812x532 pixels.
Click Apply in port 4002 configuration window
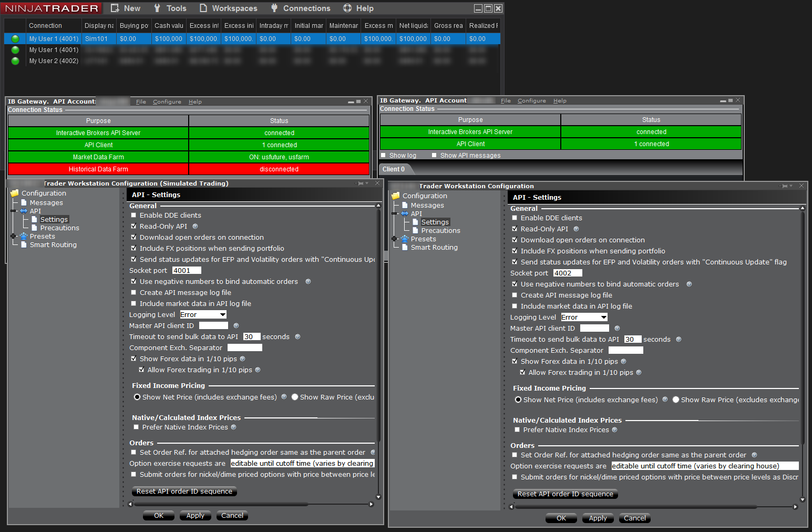click(598, 518)
